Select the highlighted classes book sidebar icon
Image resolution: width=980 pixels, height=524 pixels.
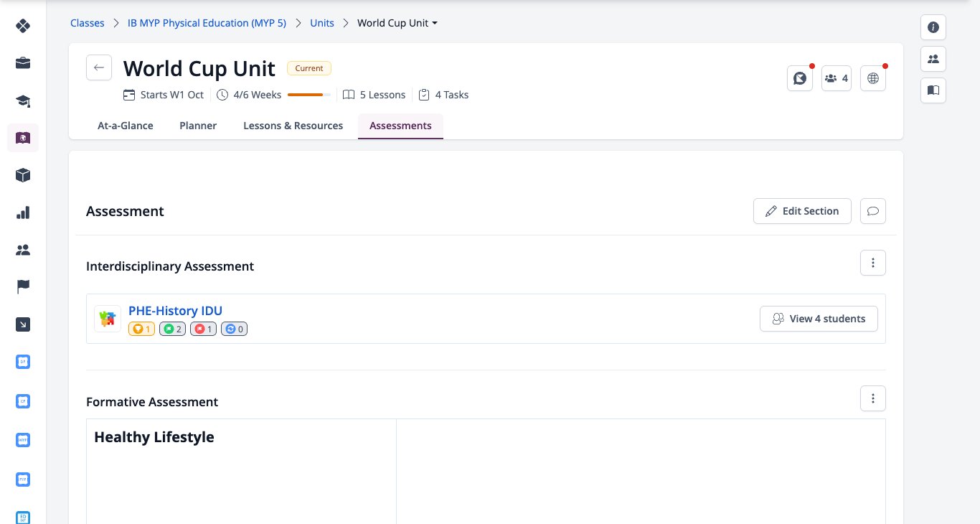(23, 138)
